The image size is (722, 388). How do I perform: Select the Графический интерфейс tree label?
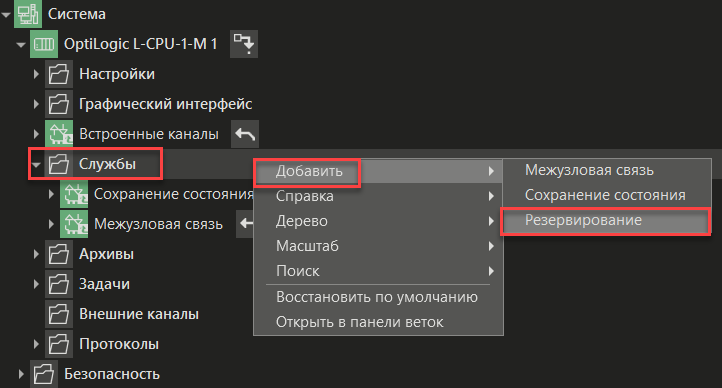coord(166,104)
